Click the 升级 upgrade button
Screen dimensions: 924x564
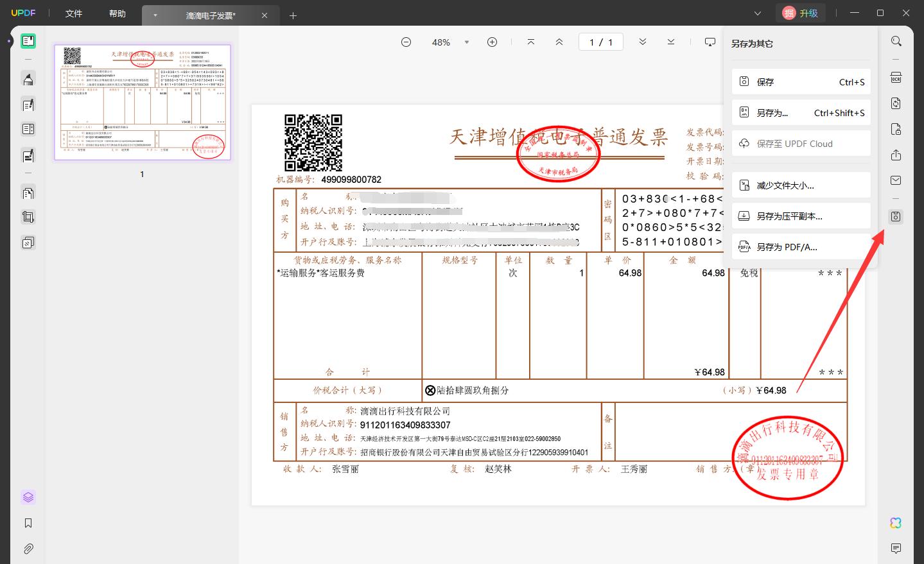(801, 13)
